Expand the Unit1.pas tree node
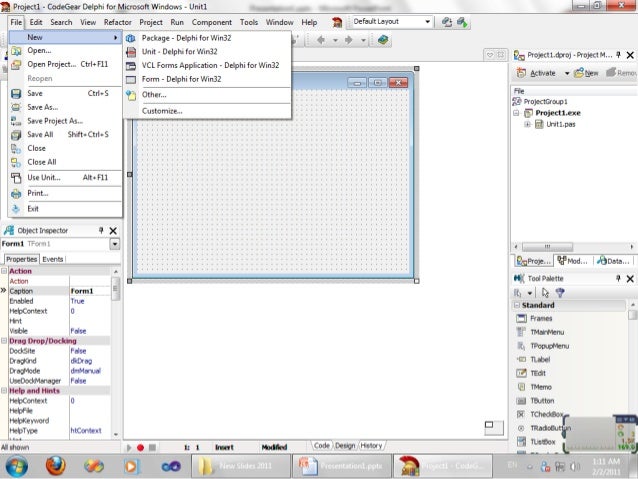 (x=528, y=124)
